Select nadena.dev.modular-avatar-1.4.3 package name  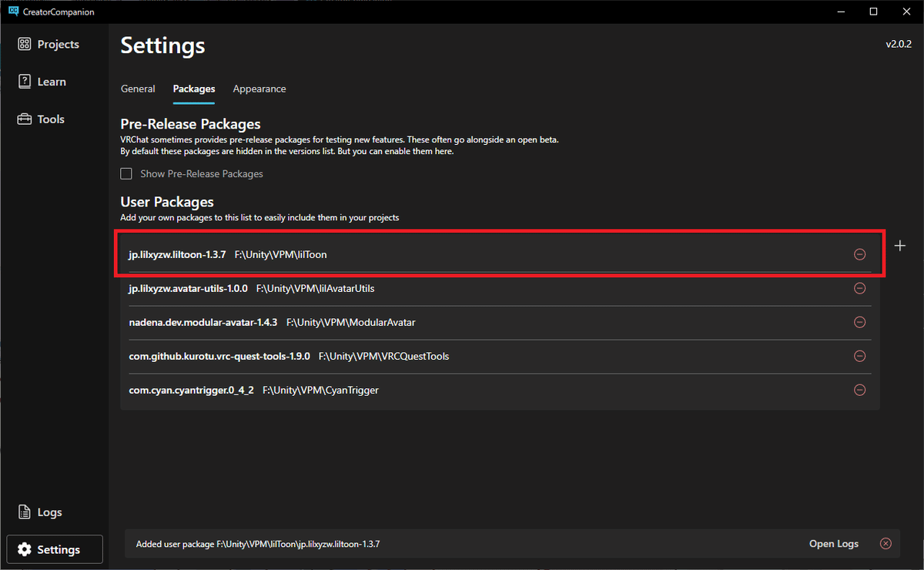(x=203, y=322)
